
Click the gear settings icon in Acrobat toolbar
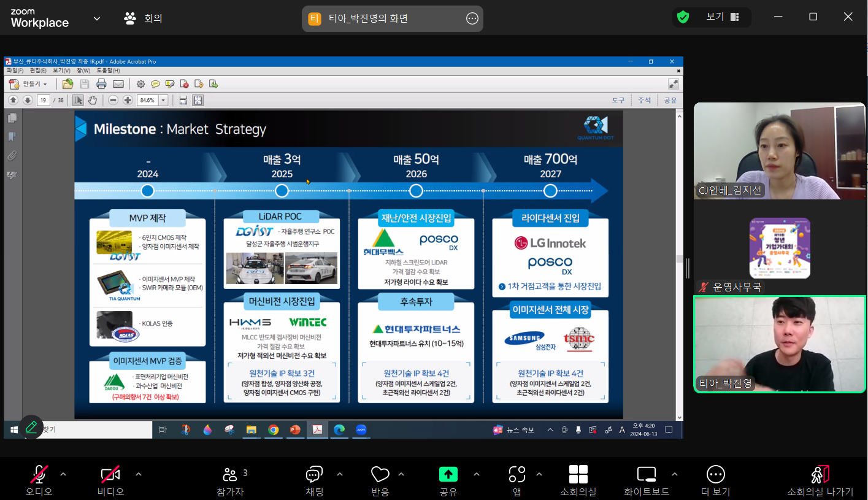click(x=140, y=84)
